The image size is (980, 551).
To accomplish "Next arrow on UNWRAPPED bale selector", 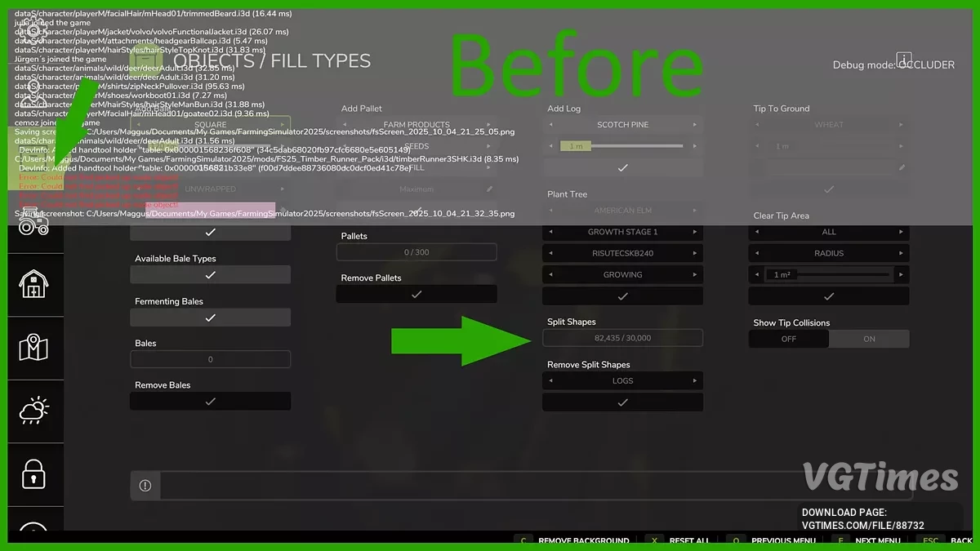I will pos(283,189).
